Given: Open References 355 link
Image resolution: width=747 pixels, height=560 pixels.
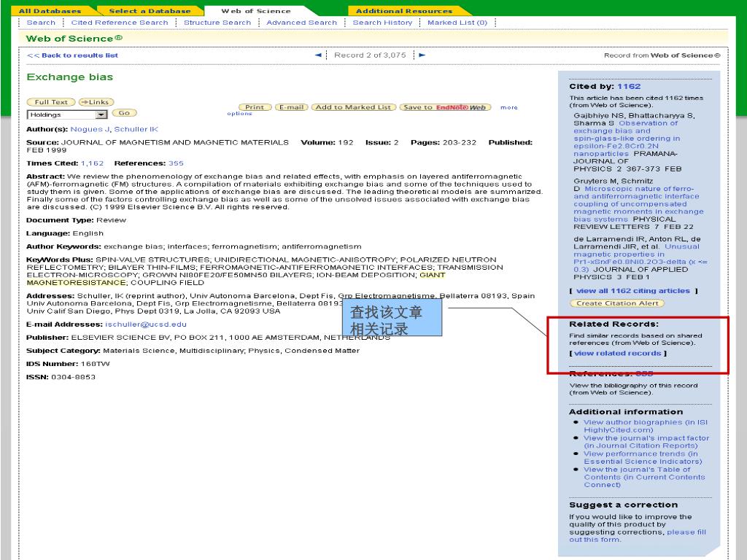Looking at the screenshot, I should click(x=176, y=163).
